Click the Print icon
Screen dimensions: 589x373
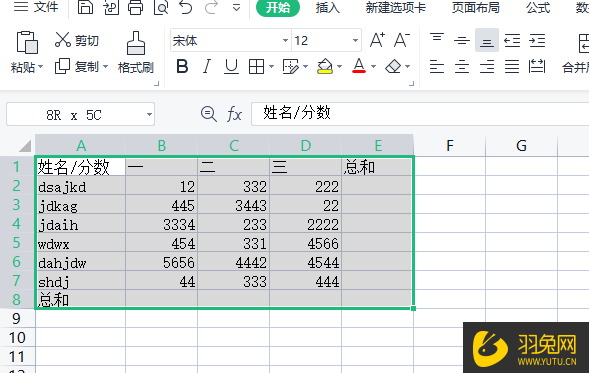coord(136,7)
